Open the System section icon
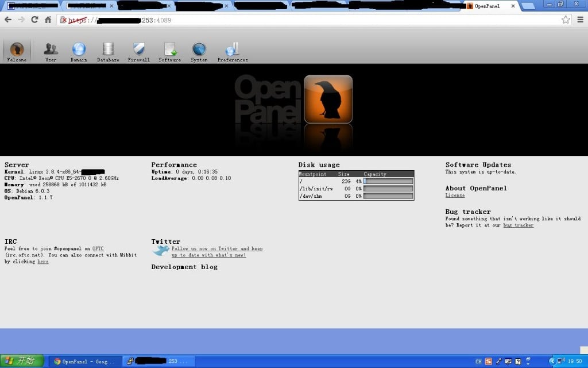This screenshot has height=368, width=588. point(199,50)
